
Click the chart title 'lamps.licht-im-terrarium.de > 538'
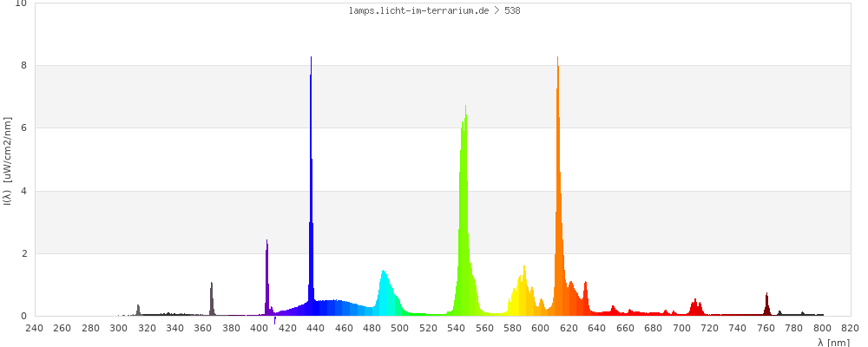coord(434,10)
